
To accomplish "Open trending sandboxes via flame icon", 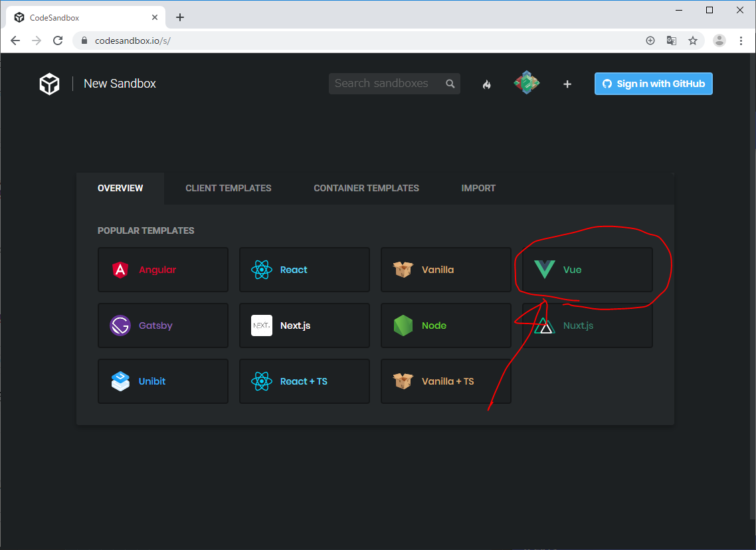I will click(487, 84).
